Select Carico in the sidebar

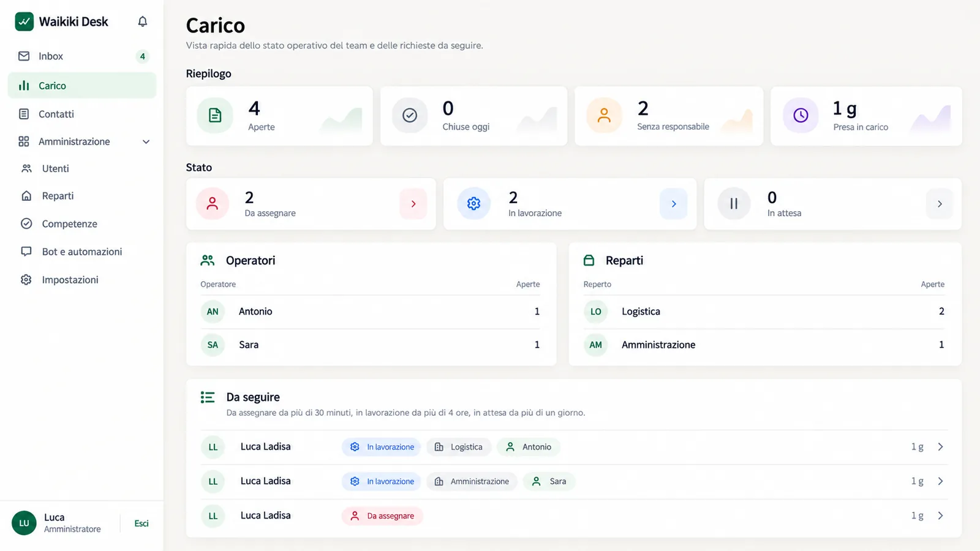pyautogui.click(x=82, y=86)
